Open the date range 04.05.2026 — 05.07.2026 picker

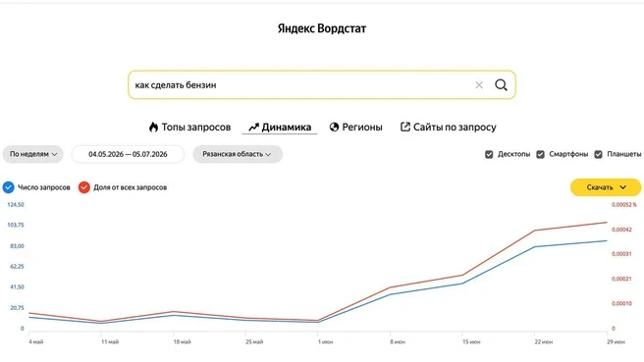128,154
